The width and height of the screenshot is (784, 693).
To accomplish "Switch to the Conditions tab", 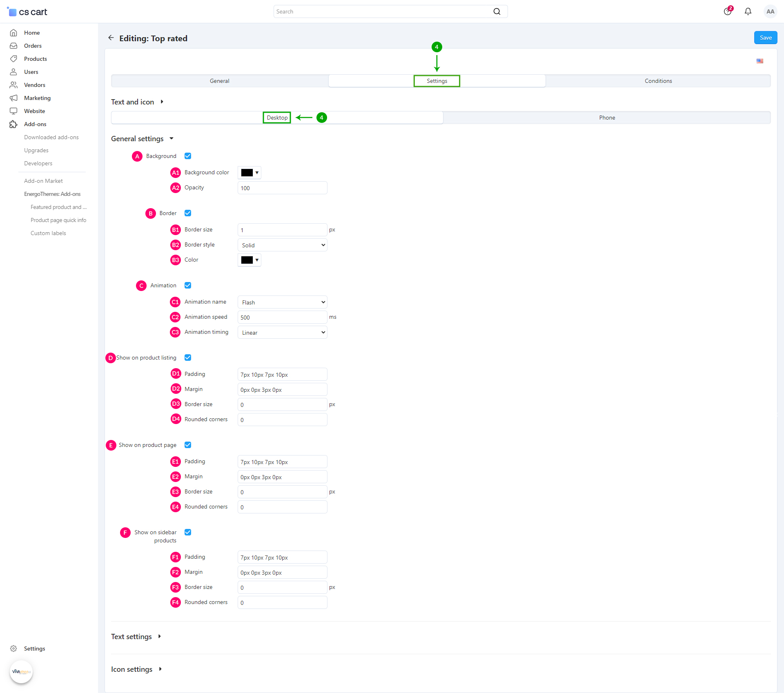I will point(658,81).
